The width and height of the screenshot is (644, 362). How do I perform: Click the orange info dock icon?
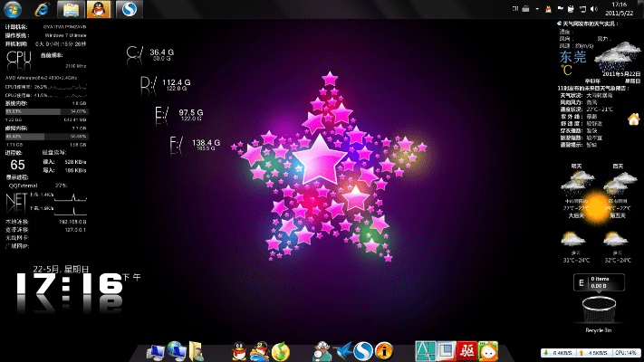384,351
